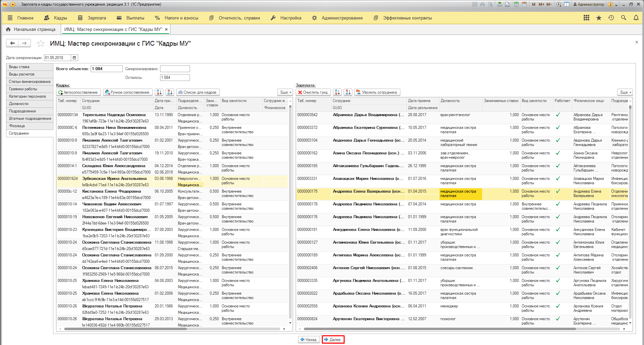Open Favorites star in the top panel

(x=599, y=18)
